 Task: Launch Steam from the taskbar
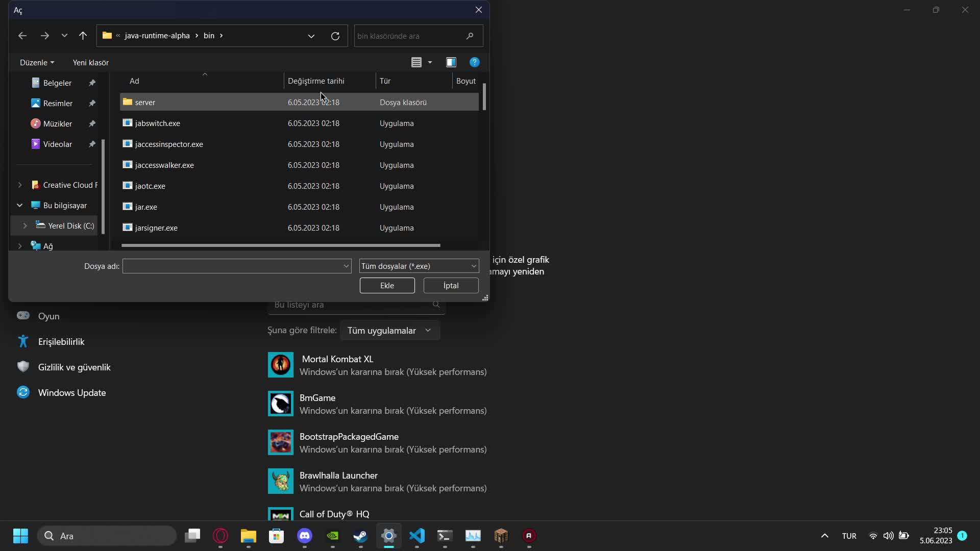[360, 536]
